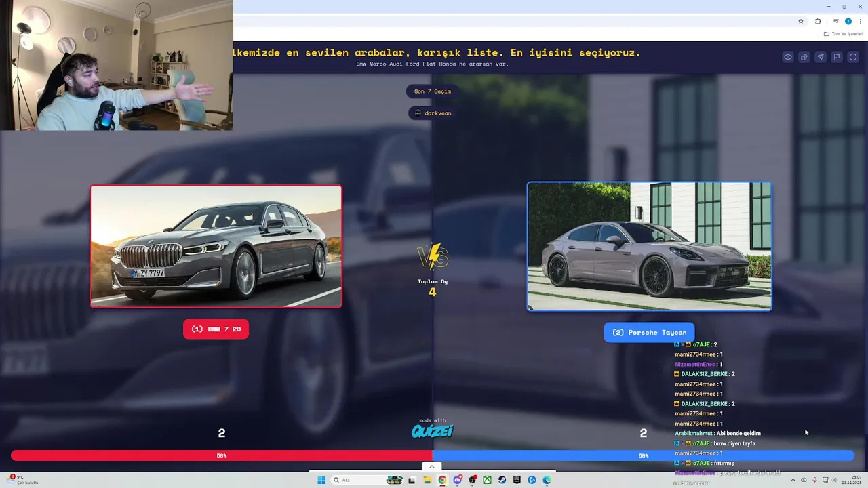Open Discord from the taskbar
868x488 pixels.
coord(458,480)
